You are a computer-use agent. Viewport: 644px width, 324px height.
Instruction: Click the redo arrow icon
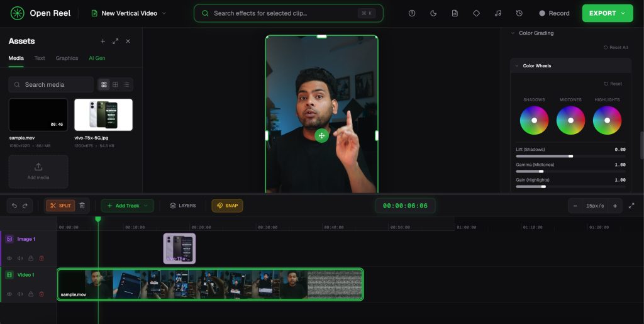(25, 206)
